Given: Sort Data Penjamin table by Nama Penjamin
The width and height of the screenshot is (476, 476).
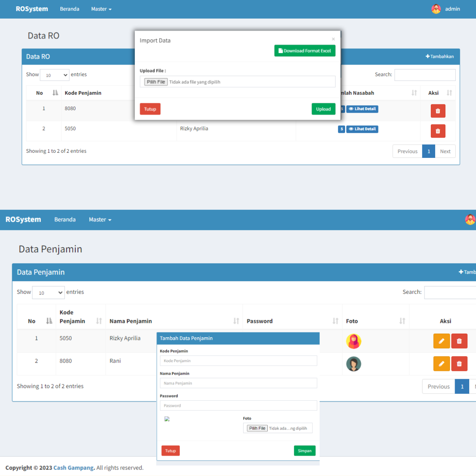Looking at the screenshot, I should tap(236, 321).
